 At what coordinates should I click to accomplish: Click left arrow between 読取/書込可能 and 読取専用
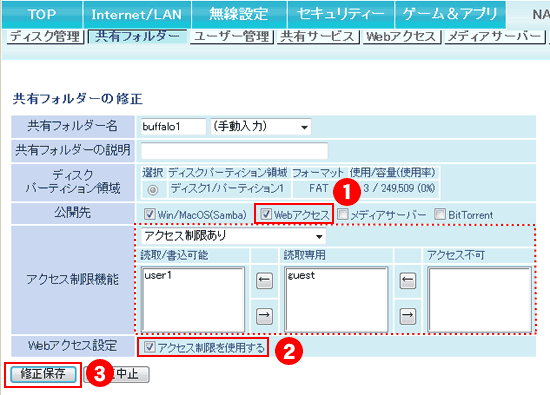tap(264, 280)
